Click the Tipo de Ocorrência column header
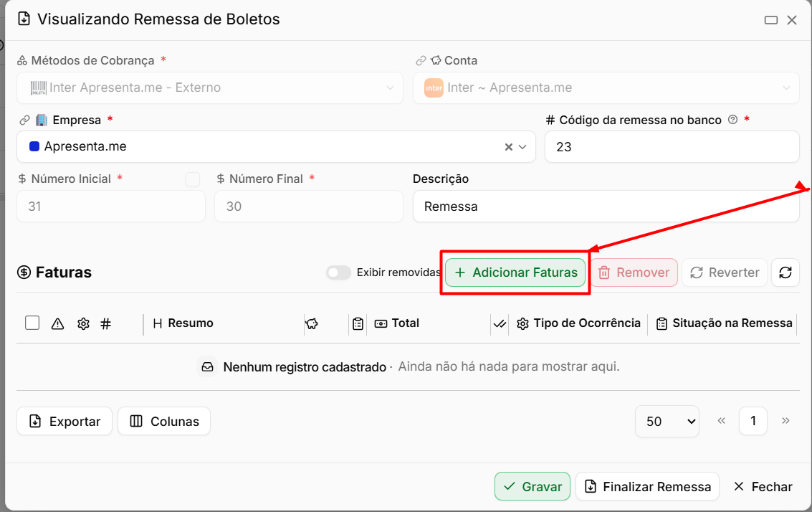This screenshot has width=812, height=512. pos(578,323)
